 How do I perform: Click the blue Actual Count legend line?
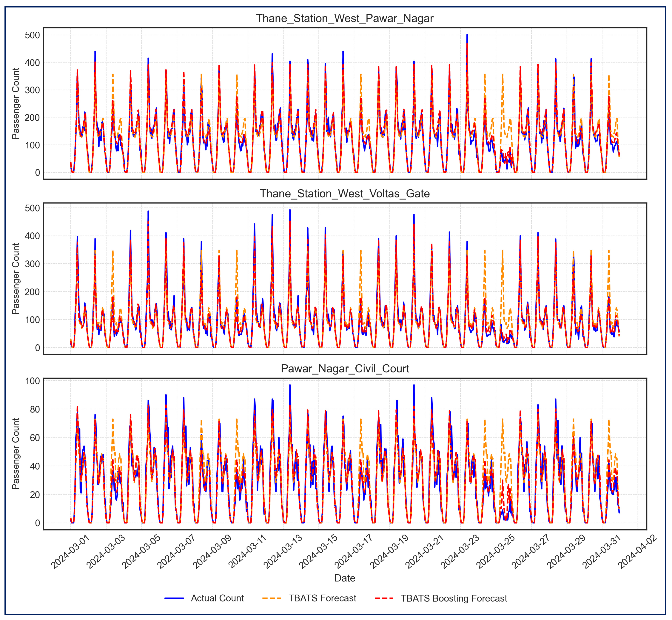(174, 598)
